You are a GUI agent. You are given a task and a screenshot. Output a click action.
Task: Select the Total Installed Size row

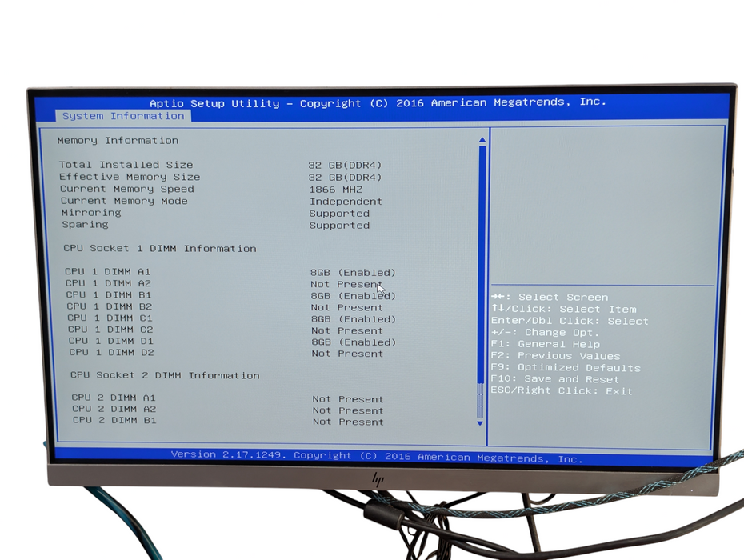pyautogui.click(x=221, y=165)
